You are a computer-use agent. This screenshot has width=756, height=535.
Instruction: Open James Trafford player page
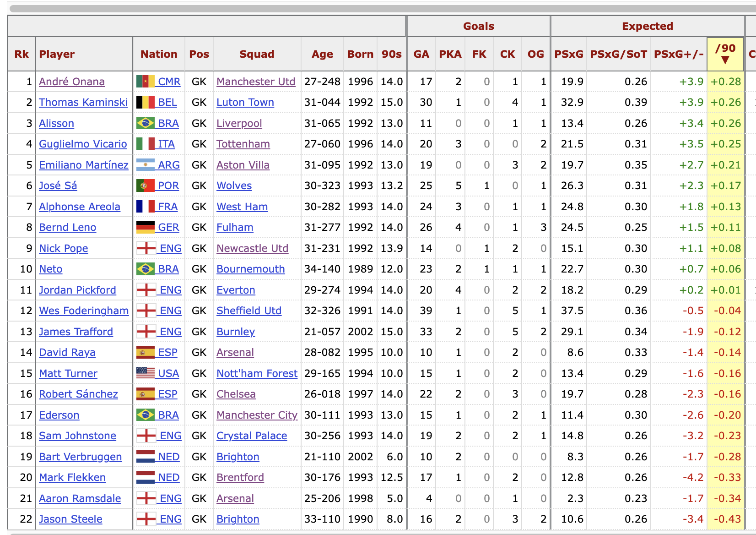tap(76, 332)
